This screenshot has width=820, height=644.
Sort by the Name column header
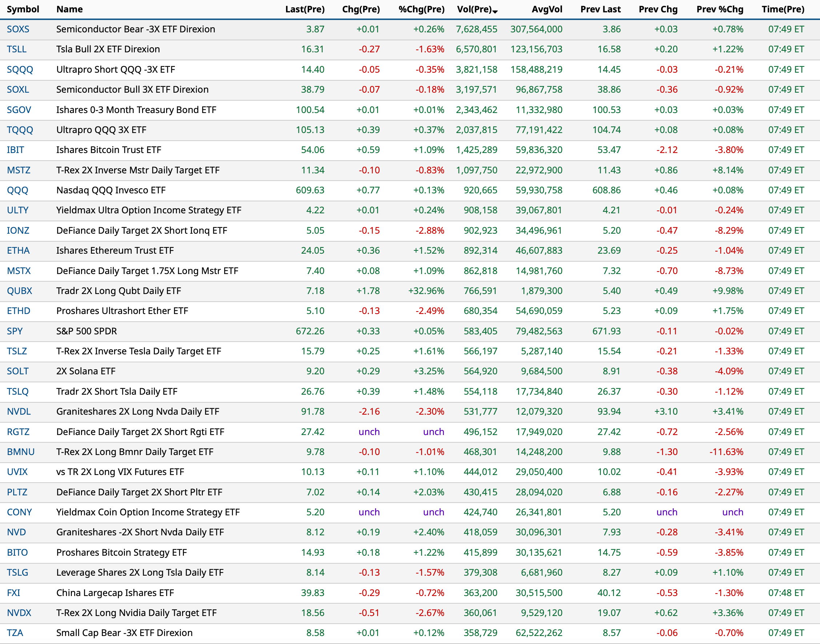tap(69, 9)
